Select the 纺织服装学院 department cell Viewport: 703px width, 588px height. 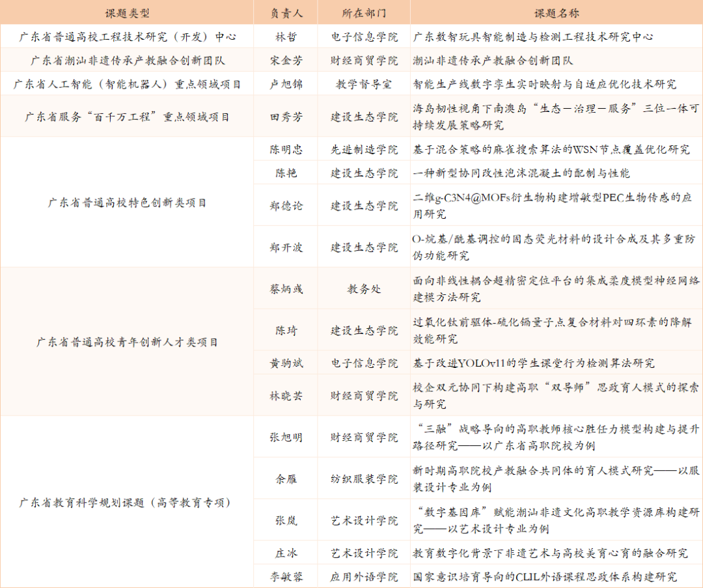click(364, 479)
